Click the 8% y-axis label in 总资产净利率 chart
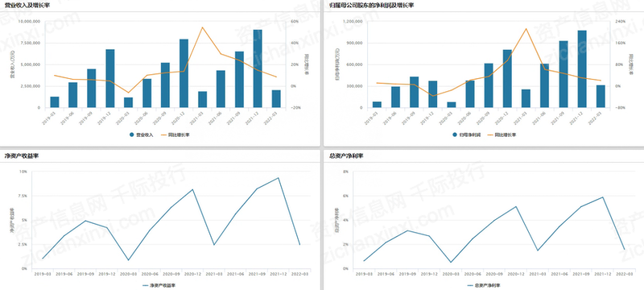Screen dimensions: 644x290 pyautogui.click(x=345, y=172)
